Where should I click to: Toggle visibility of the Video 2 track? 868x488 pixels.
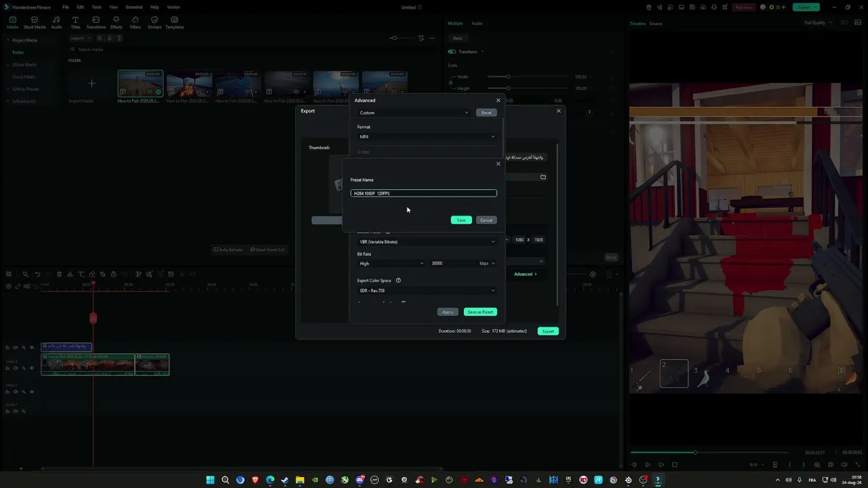pyautogui.click(x=31, y=368)
